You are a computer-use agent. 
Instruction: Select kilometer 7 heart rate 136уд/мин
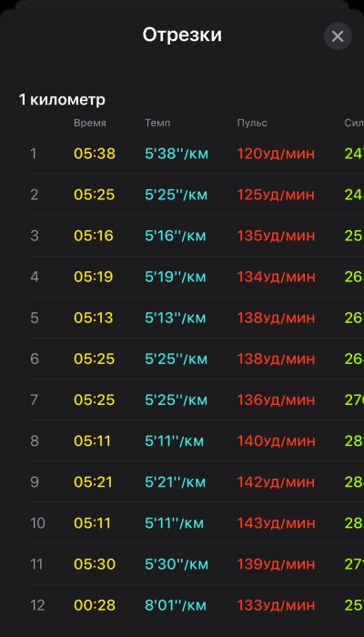coord(276,400)
